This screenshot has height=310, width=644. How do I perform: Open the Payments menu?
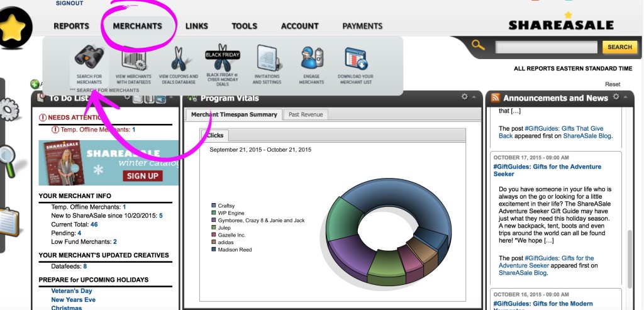[x=362, y=26]
